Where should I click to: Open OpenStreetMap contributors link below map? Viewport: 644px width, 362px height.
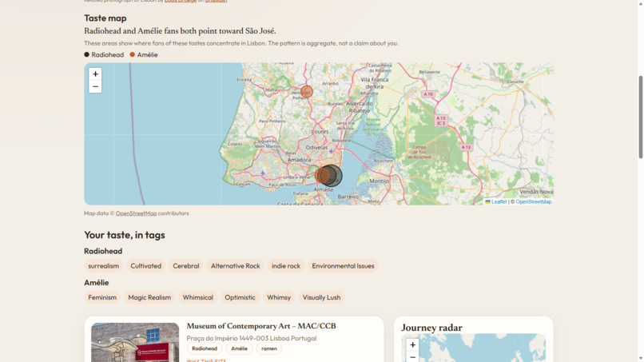[136, 213]
